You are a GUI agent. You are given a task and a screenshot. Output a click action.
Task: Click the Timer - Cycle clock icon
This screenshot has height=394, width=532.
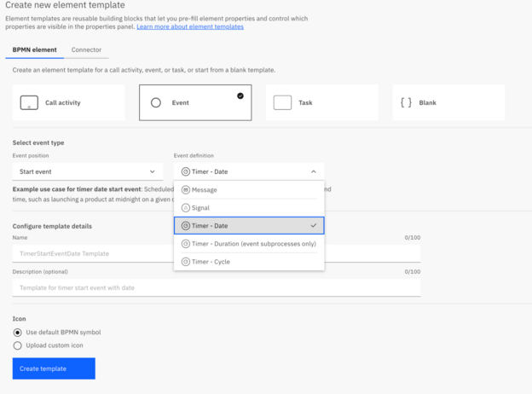click(x=186, y=262)
